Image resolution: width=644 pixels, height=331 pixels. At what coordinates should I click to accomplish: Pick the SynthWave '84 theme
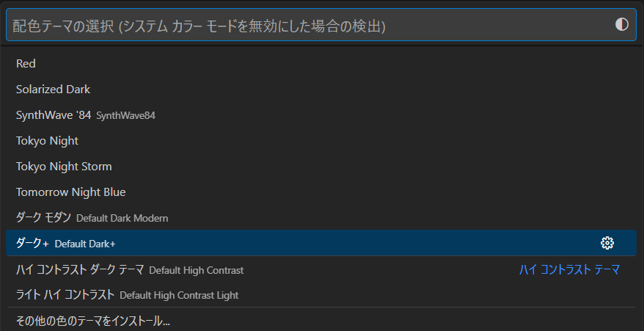54,115
